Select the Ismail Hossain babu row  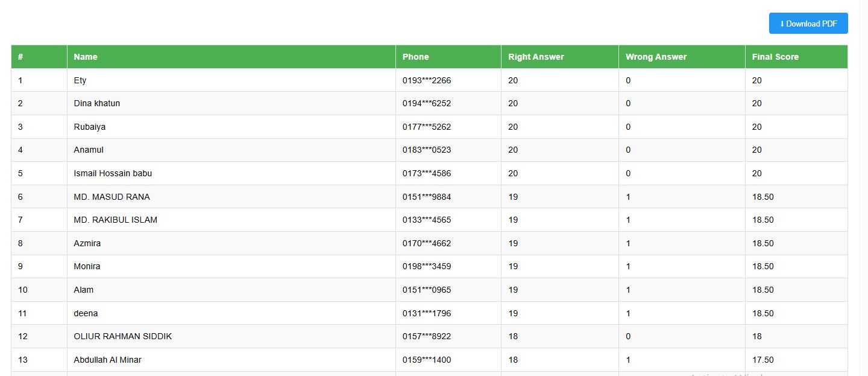(x=113, y=173)
